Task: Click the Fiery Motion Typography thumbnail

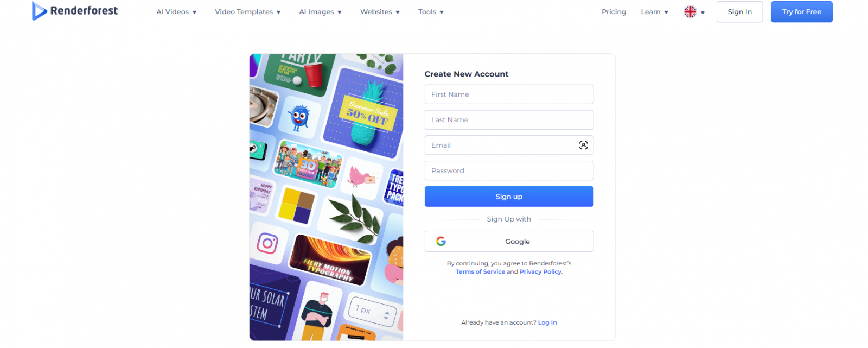Action: 329,262
